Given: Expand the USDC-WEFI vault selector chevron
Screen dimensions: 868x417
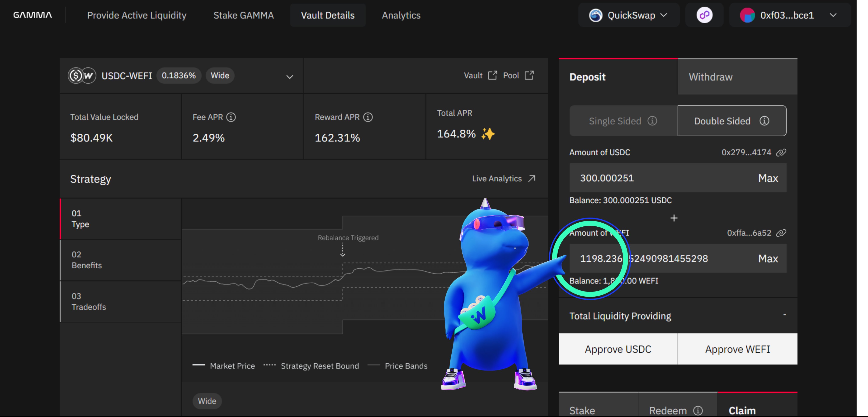Looking at the screenshot, I should click(289, 77).
